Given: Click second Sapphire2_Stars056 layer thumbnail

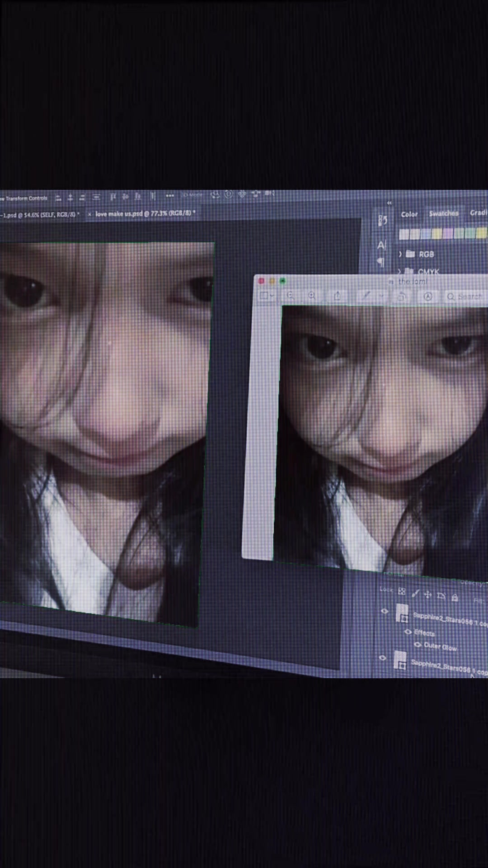Looking at the screenshot, I should 400,661.
